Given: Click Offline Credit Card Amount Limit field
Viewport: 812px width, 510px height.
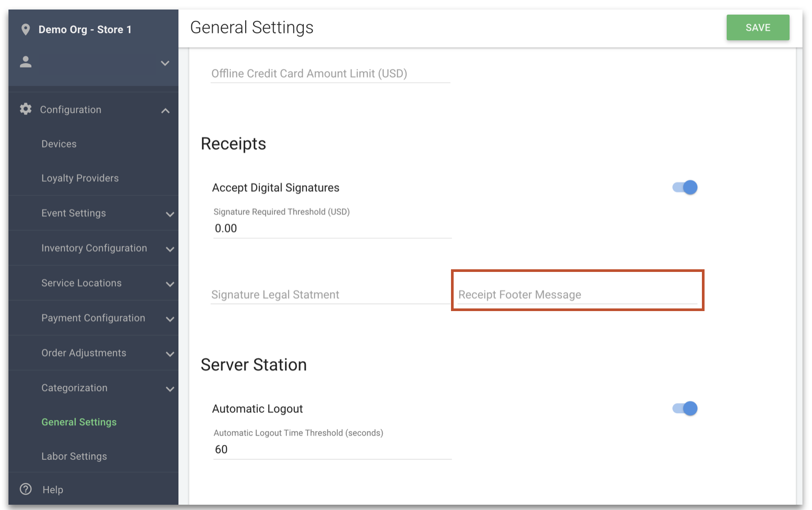Looking at the screenshot, I should tap(330, 74).
